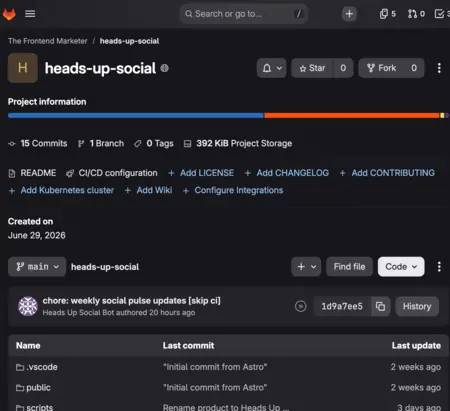Screen dimensions: 450x411
Task: Open the README link
Action: [32, 173]
